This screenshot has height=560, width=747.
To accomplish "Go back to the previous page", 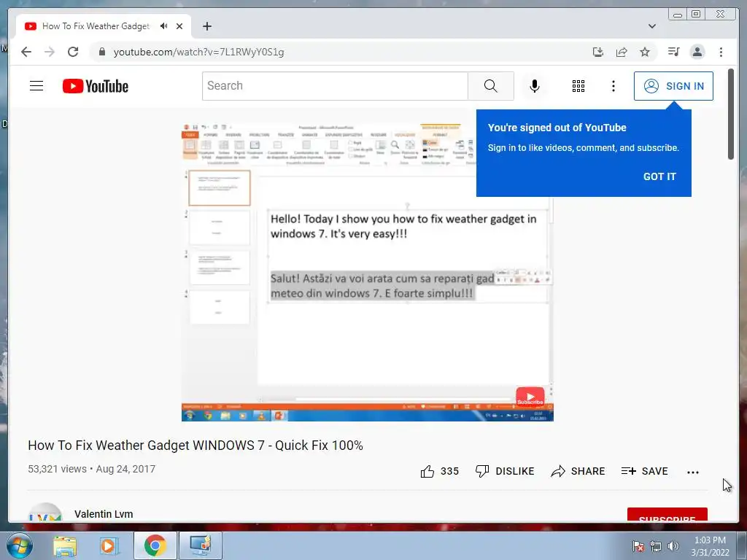I will click(26, 52).
